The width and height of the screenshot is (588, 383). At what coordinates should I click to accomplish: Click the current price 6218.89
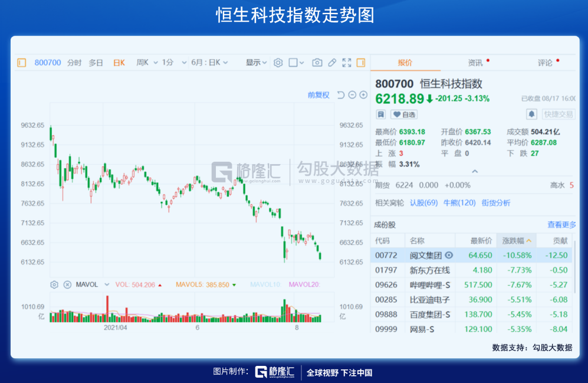point(399,99)
